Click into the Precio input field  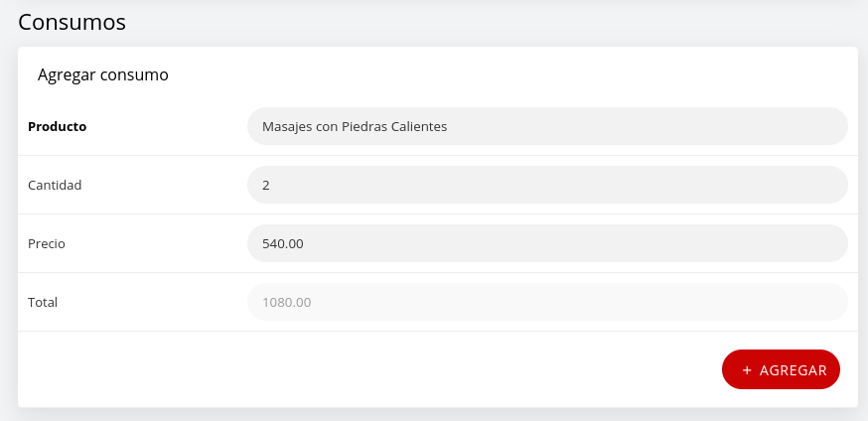546,243
